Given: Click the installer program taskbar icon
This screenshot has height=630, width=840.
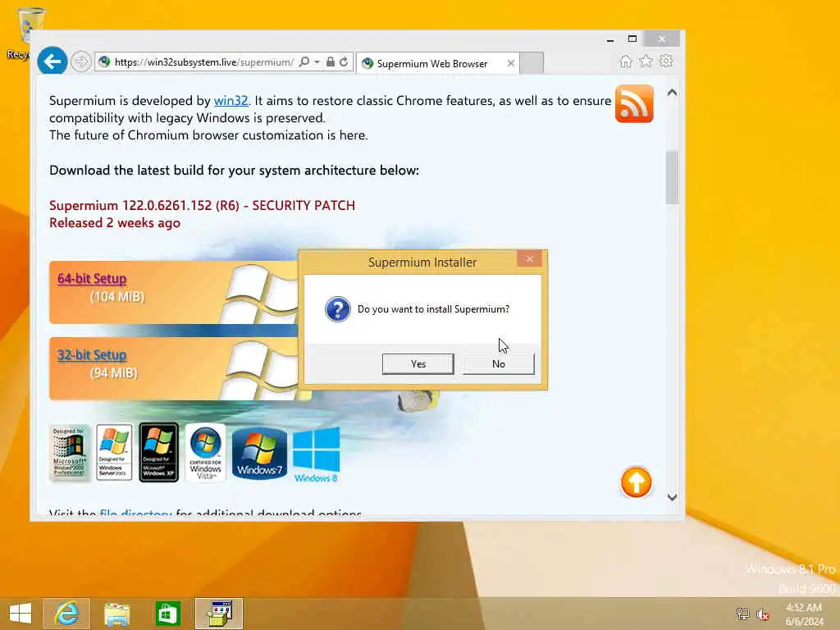Looking at the screenshot, I should click(219, 614).
